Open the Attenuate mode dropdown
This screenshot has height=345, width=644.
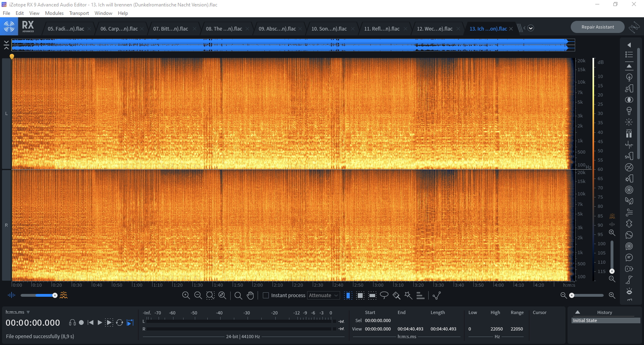point(324,296)
